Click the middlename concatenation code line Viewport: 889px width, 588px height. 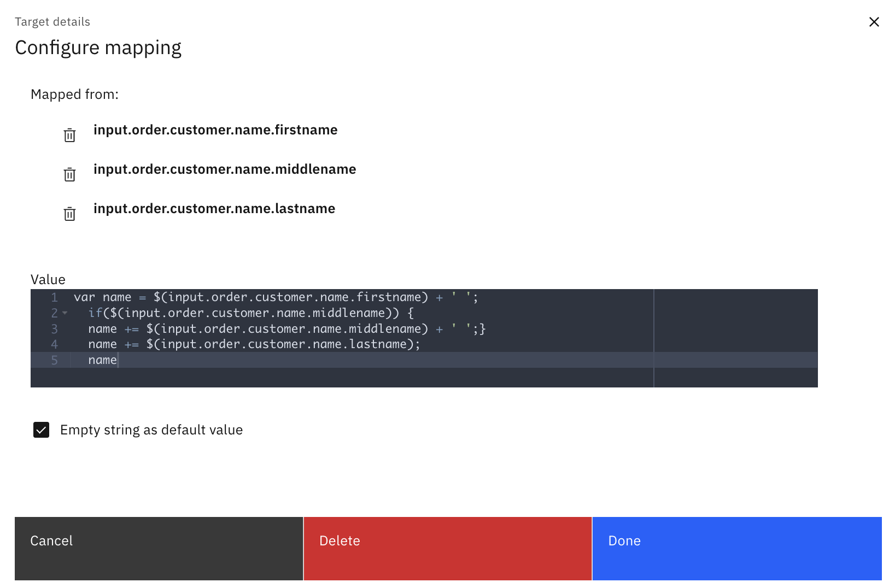click(x=286, y=329)
